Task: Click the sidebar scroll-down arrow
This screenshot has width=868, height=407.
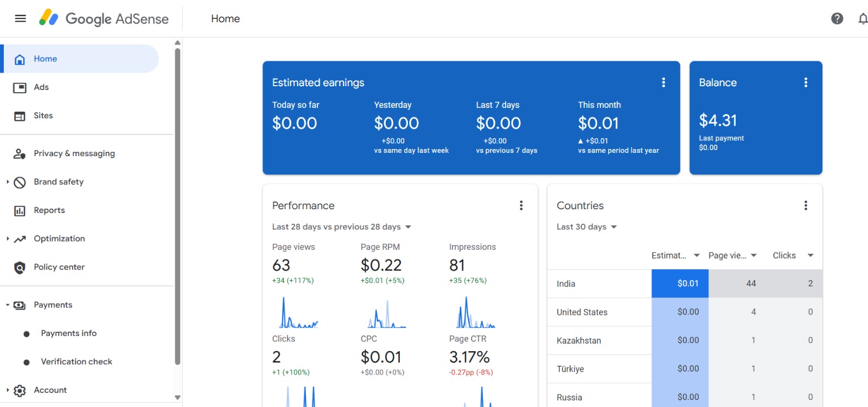Action: [x=177, y=397]
